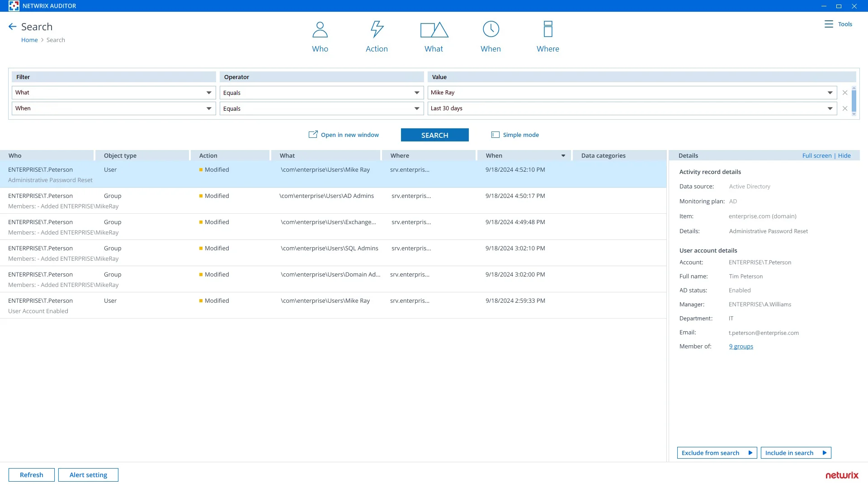This screenshot has width=868, height=488.
Task: Remove the Last 30 days filter row
Action: pyautogui.click(x=845, y=108)
